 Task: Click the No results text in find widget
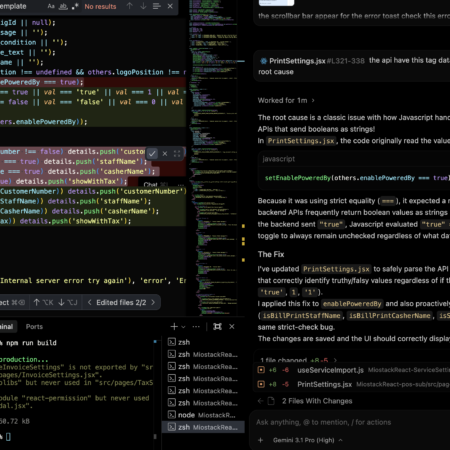click(x=100, y=6)
